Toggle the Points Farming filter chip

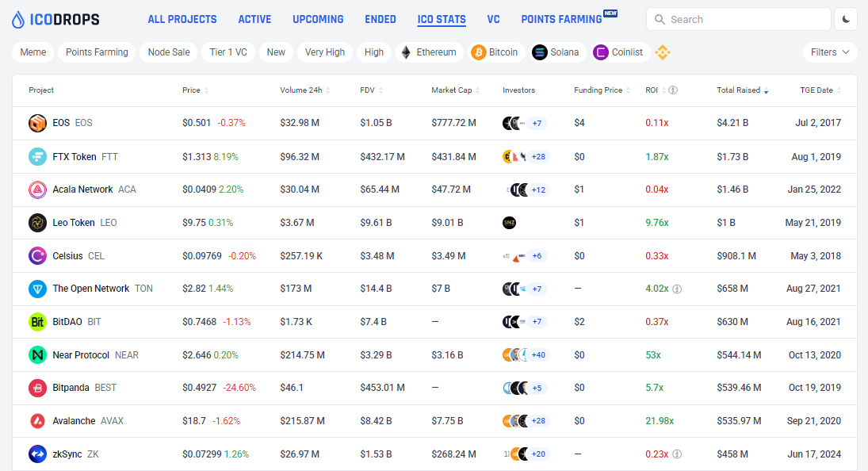97,52
